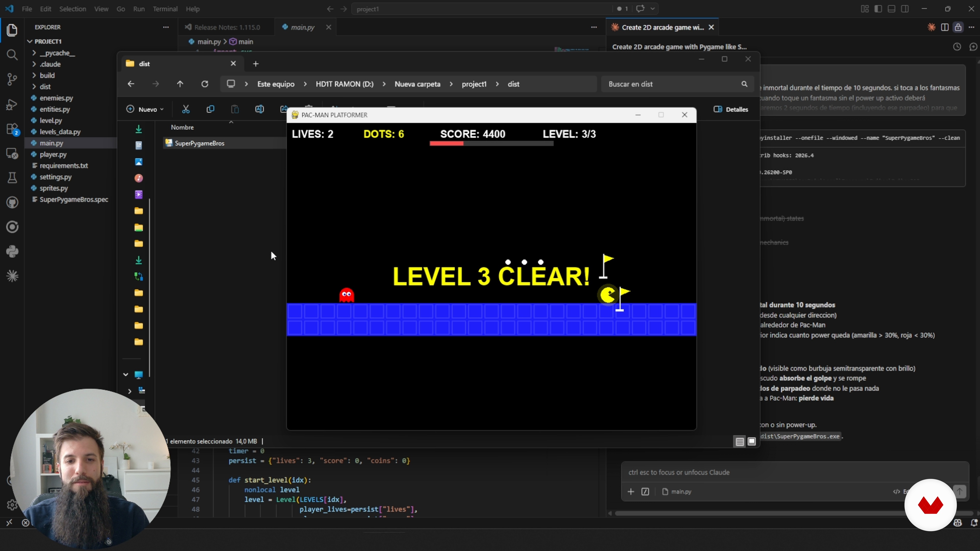Screen dimensions: 980x551
Task: Switch to the Release Notes tab
Action: tap(227, 27)
